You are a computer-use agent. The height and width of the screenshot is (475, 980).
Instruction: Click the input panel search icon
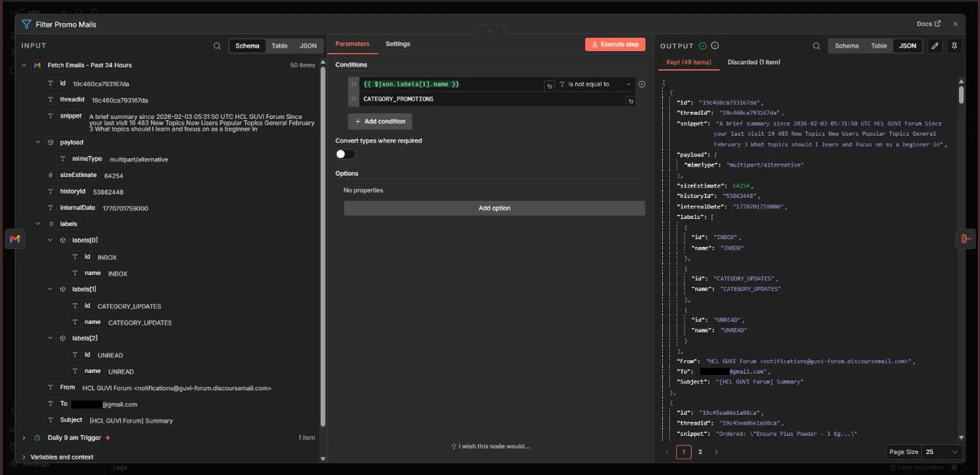217,46
